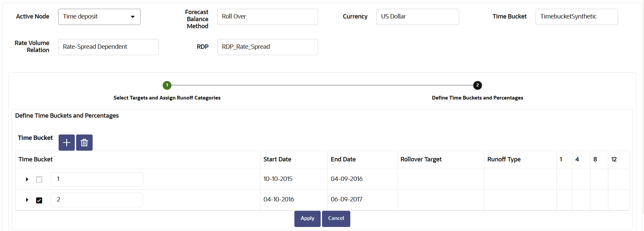Viewport: 644px width, 231px height.
Task: Add a new time bucket row
Action: 67,143
